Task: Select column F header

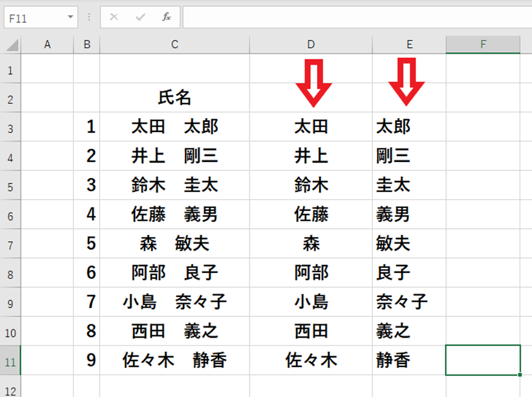Action: [483, 44]
